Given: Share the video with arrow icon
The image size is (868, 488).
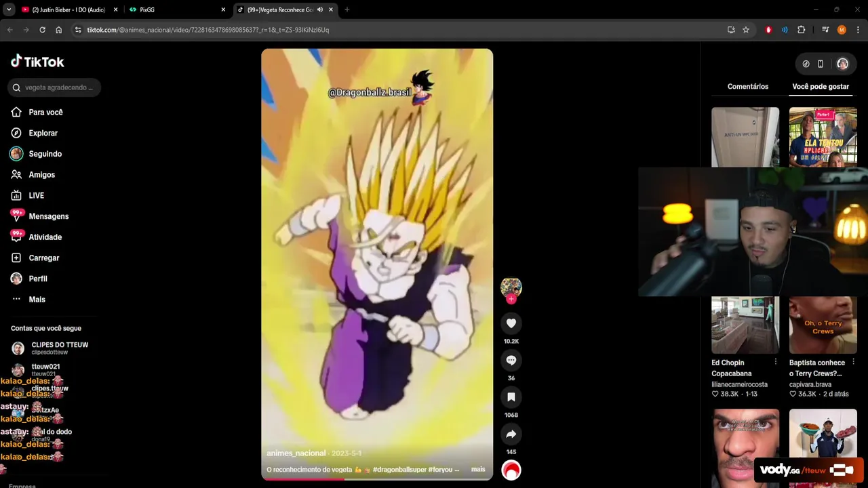Looking at the screenshot, I should click(511, 434).
